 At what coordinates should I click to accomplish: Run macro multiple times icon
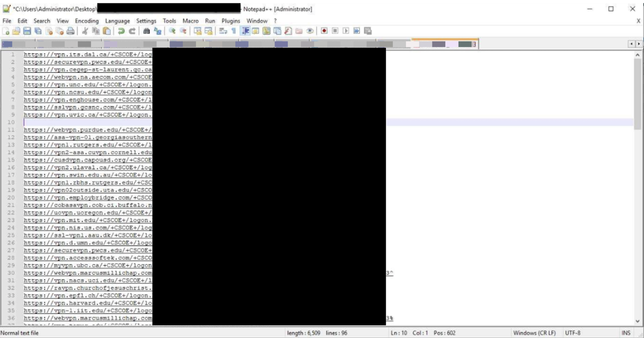(x=357, y=31)
